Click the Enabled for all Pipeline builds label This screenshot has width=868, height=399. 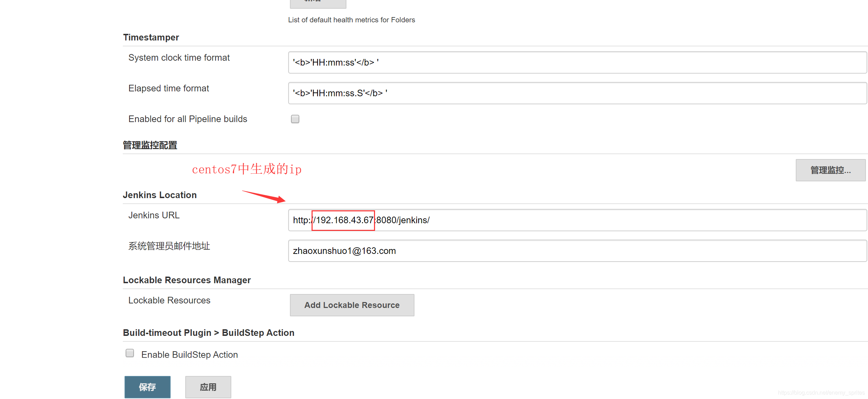tap(188, 119)
